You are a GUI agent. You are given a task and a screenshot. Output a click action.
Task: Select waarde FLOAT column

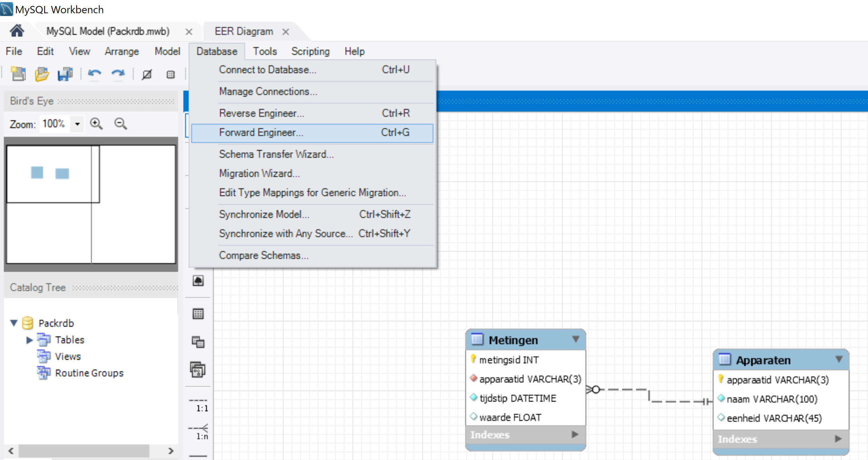526,417
